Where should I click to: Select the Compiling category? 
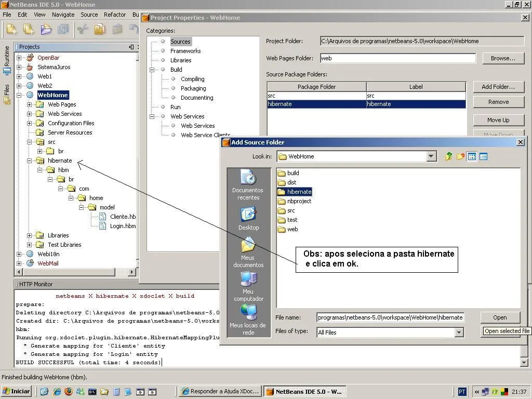tap(192, 79)
